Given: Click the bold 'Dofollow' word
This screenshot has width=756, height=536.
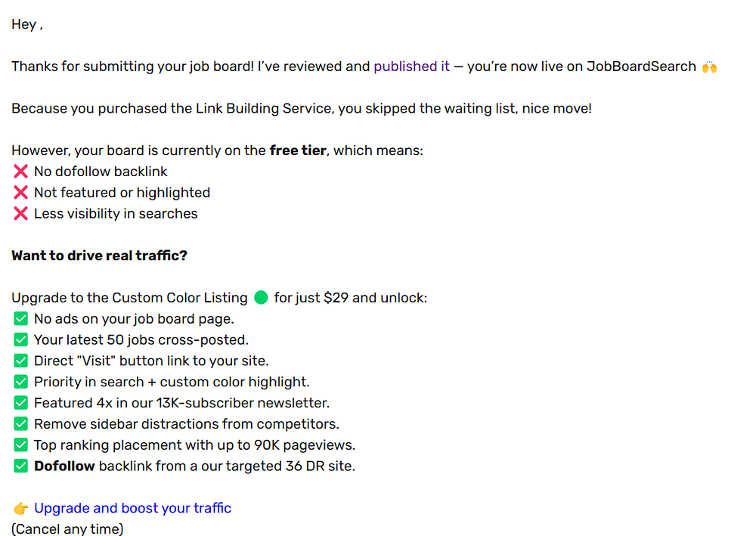Looking at the screenshot, I should 64,466.
